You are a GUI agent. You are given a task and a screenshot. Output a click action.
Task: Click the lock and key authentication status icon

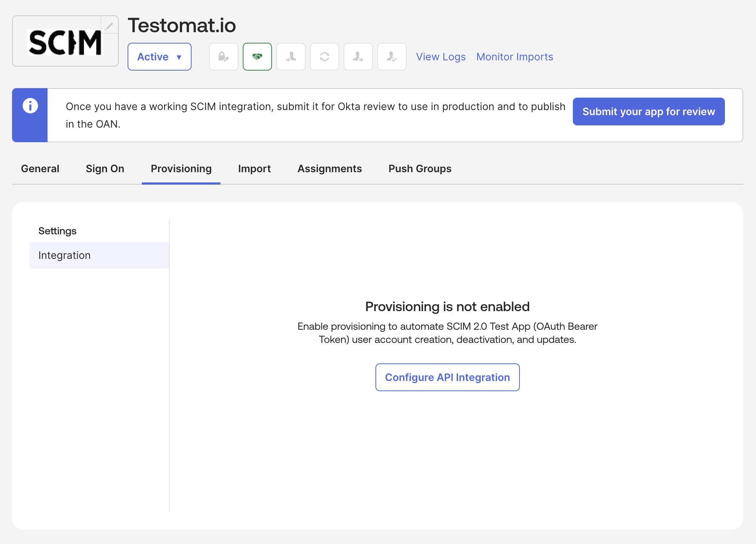click(223, 57)
